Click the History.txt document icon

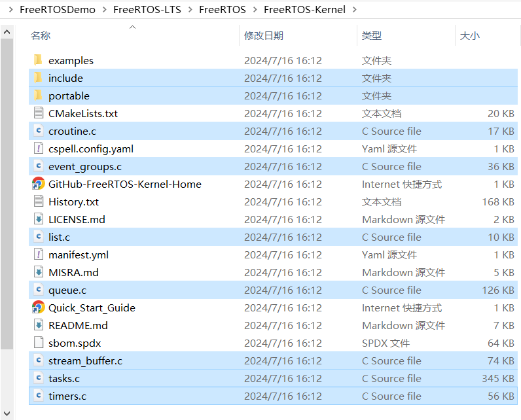click(39, 201)
